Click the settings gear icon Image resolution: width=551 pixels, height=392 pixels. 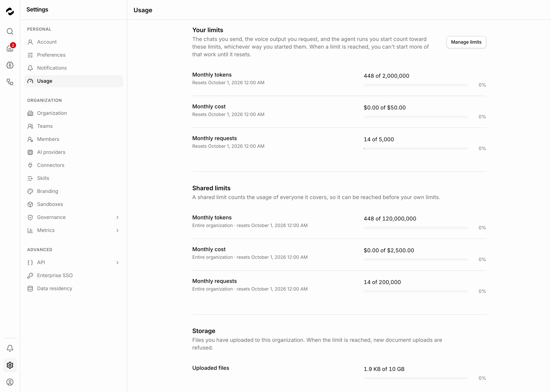pos(10,365)
